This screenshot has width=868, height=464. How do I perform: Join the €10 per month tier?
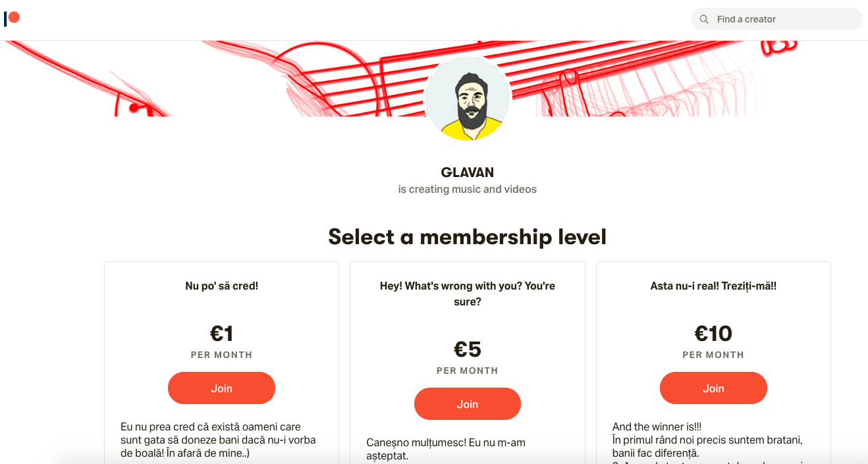(713, 388)
